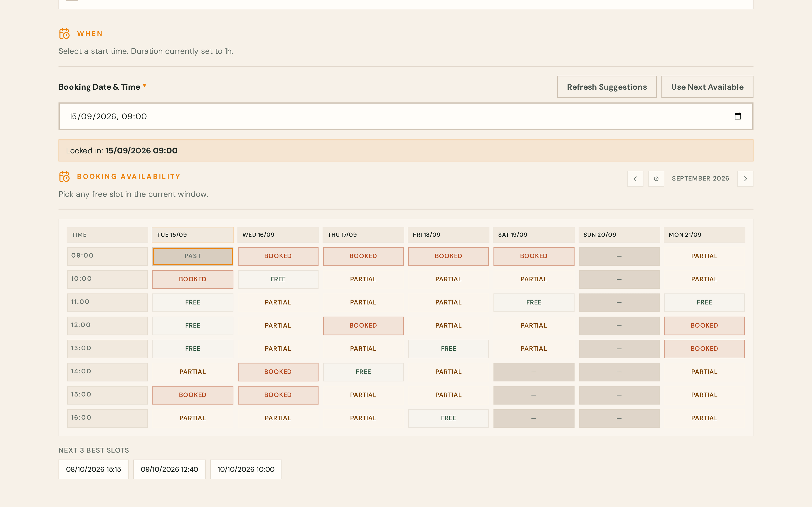Click the BOOKED slot Mon 21/09 at 13:00
The height and width of the screenshot is (507, 812).
[704, 349]
